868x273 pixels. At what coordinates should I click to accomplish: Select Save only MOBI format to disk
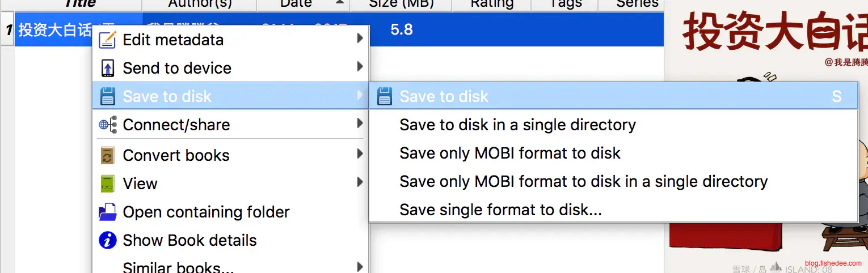click(x=509, y=153)
